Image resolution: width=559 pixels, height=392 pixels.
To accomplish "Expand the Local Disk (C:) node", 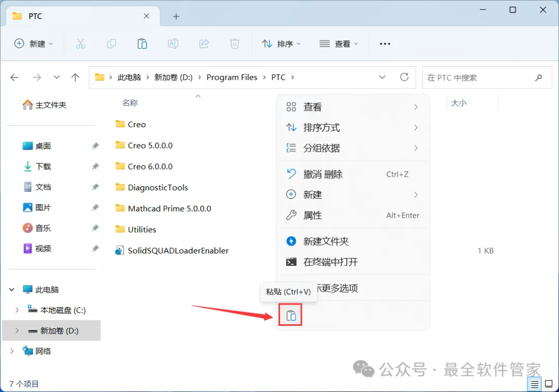I will (17, 310).
